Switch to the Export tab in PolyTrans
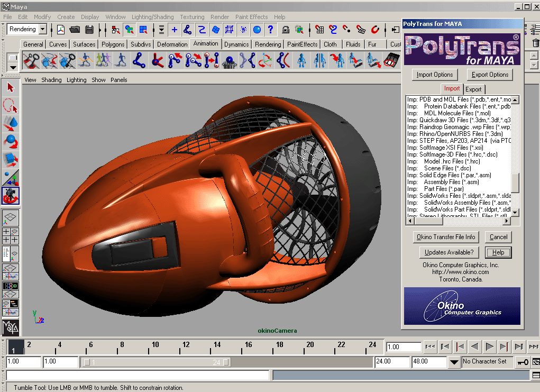The image size is (540, 392). tap(473, 89)
